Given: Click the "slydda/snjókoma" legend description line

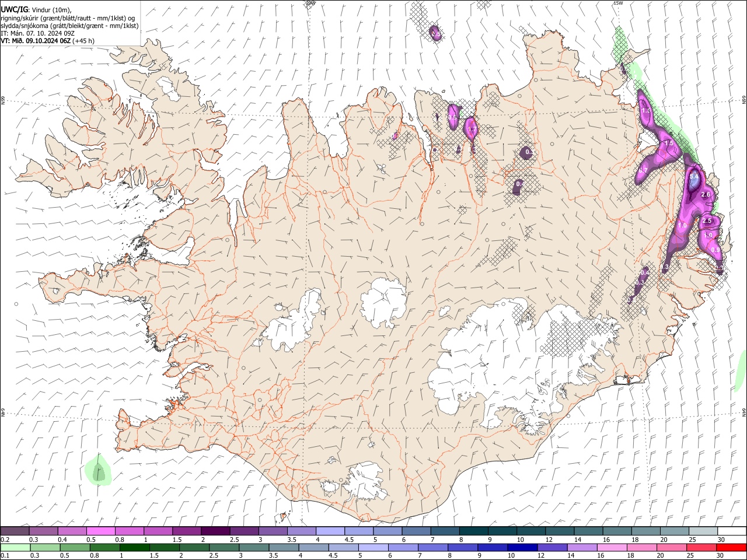Looking at the screenshot, I should click(x=69, y=26).
